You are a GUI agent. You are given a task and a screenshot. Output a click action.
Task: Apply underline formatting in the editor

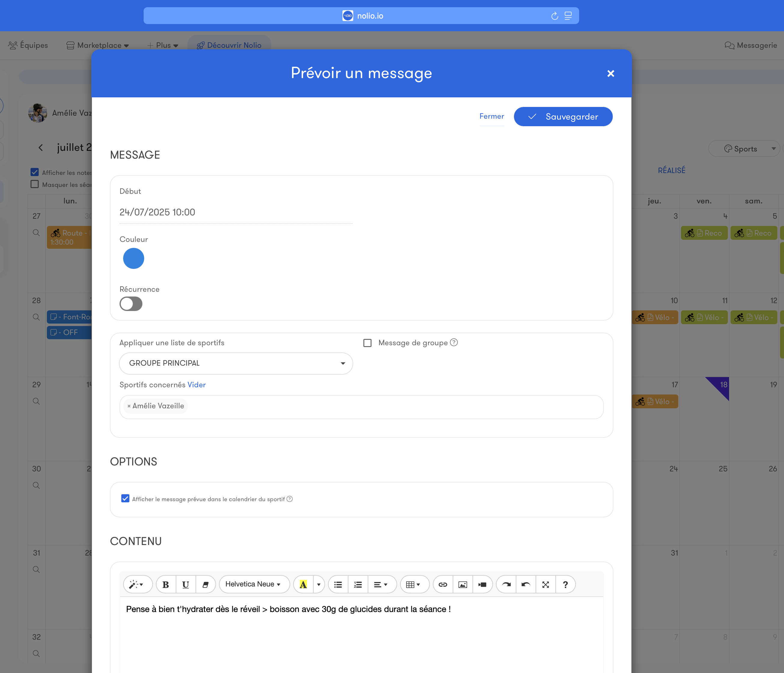coord(185,584)
